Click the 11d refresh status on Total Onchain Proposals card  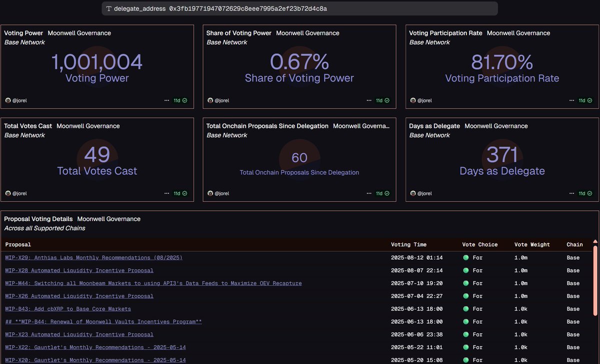(x=383, y=193)
